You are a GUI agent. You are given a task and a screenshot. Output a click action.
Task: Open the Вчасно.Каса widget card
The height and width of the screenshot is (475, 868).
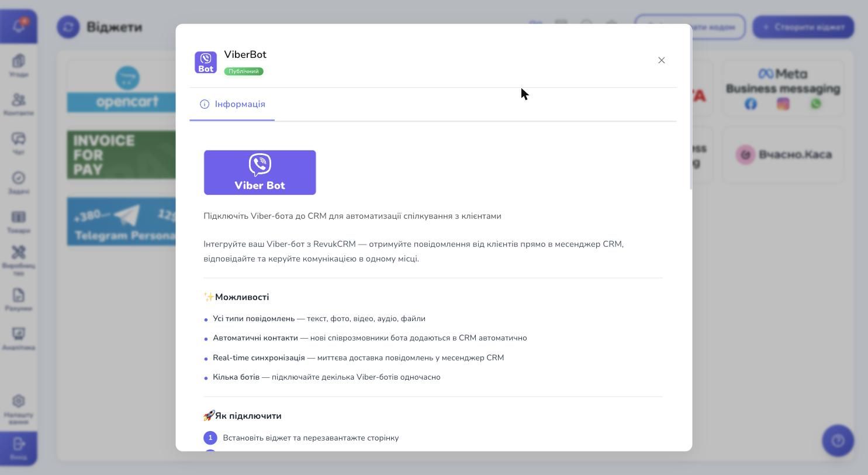tap(783, 155)
